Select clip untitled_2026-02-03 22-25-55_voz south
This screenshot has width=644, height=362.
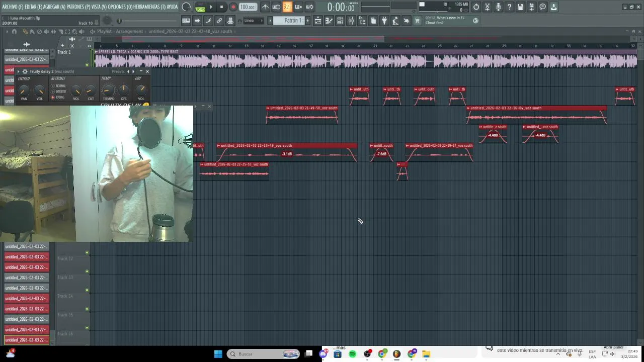(234, 170)
